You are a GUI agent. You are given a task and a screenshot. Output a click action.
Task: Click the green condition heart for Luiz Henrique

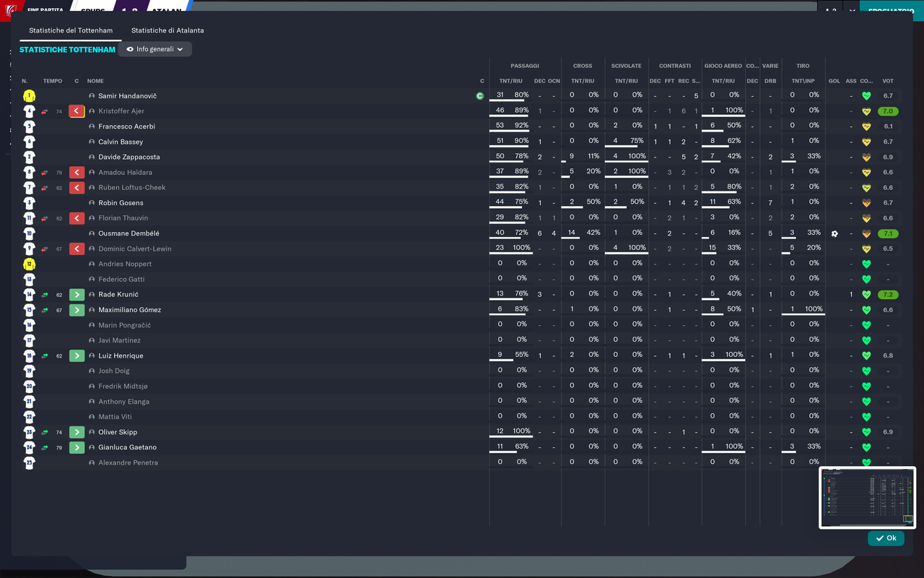coord(866,356)
